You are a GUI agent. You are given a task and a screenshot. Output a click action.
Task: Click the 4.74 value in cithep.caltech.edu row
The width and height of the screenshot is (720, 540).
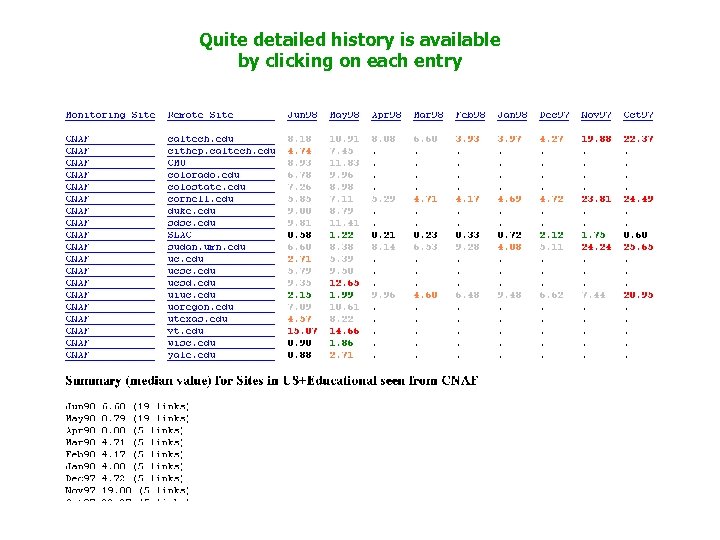tap(299, 151)
